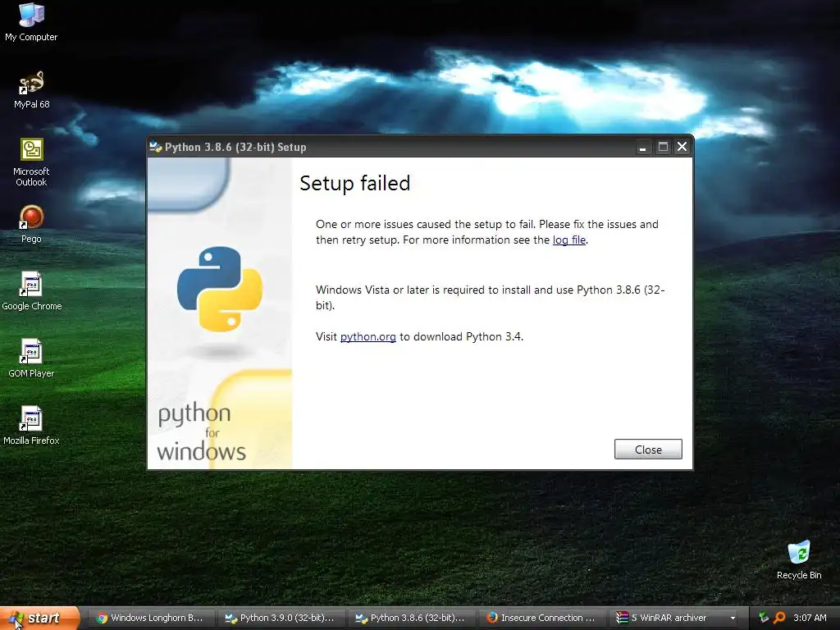Open the log file link
Image resolution: width=840 pixels, height=630 pixels.
coord(569,240)
